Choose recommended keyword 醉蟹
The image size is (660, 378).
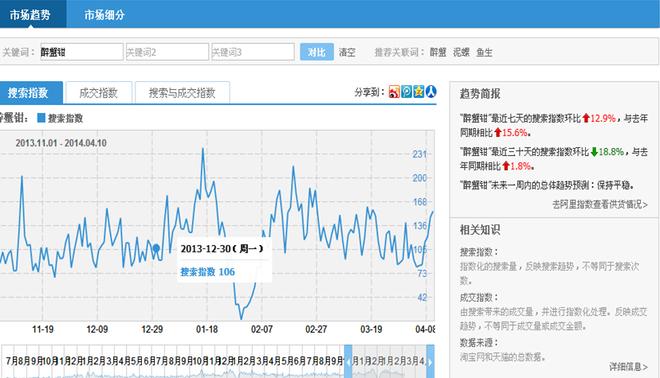coord(438,52)
